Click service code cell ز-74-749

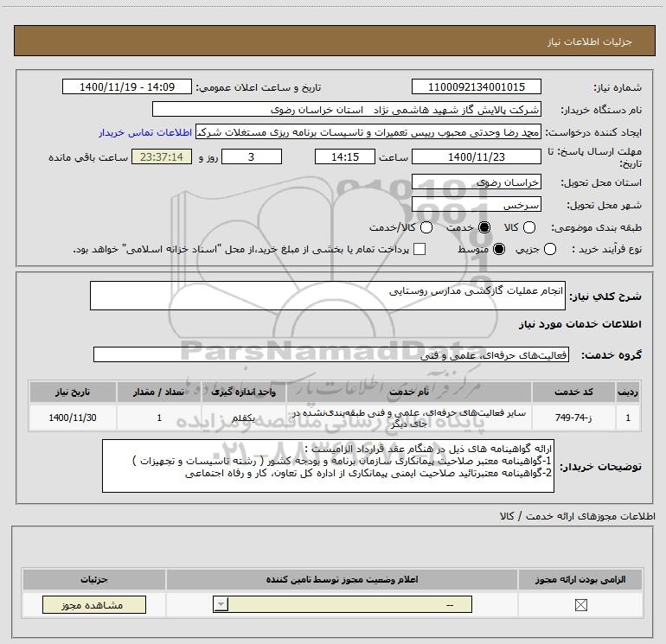click(573, 418)
